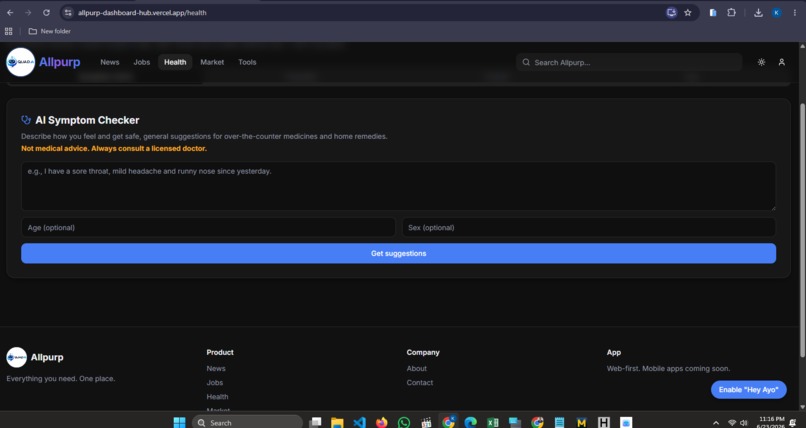
Task: Open the Chrome downloads icon
Action: pyautogui.click(x=758, y=12)
